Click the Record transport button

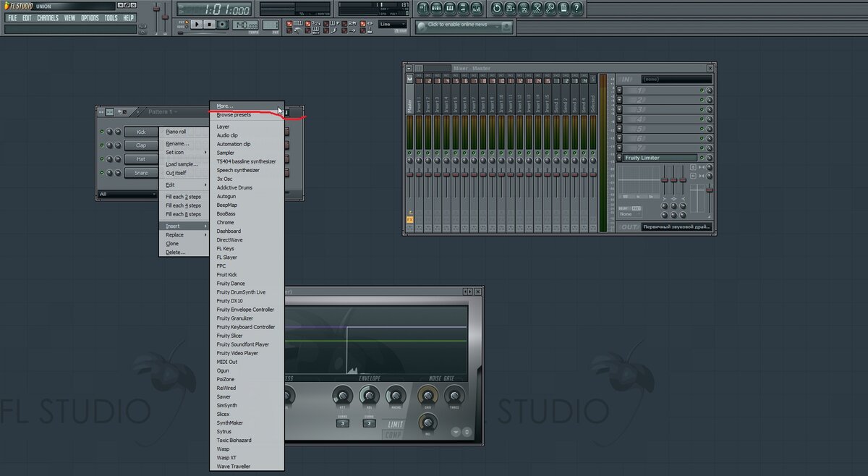pyautogui.click(x=223, y=25)
